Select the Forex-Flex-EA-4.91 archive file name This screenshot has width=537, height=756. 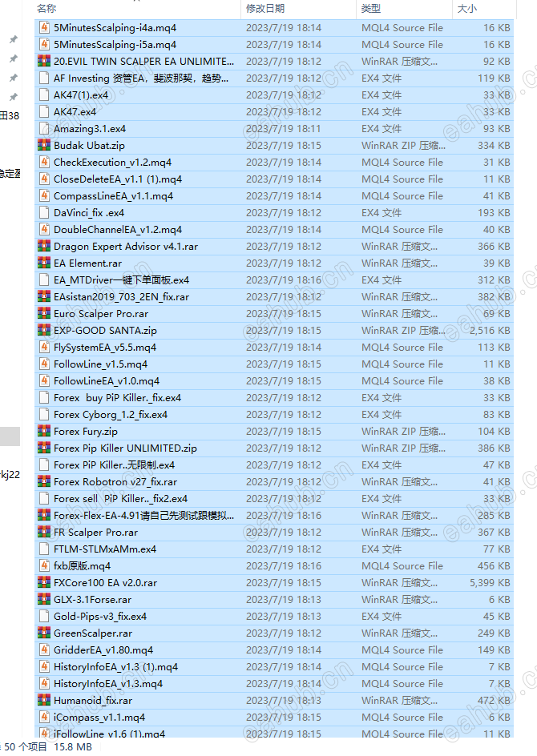[x=143, y=516]
